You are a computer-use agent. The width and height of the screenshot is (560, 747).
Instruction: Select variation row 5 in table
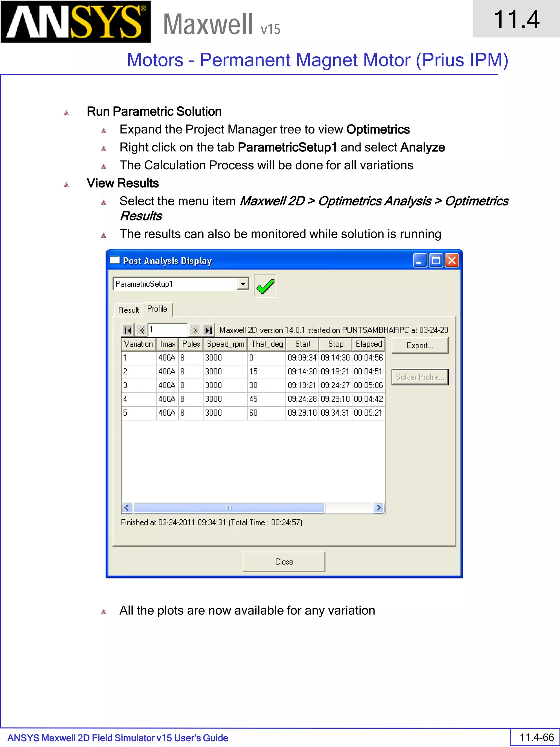coord(253,413)
